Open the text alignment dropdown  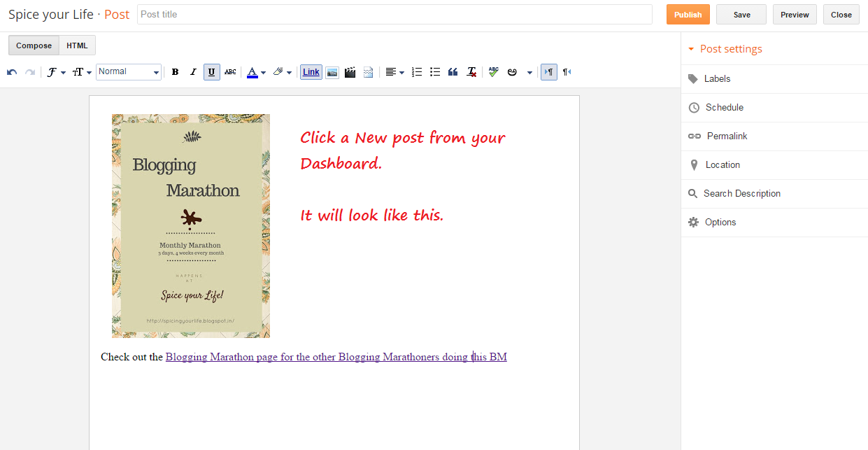pyautogui.click(x=394, y=72)
